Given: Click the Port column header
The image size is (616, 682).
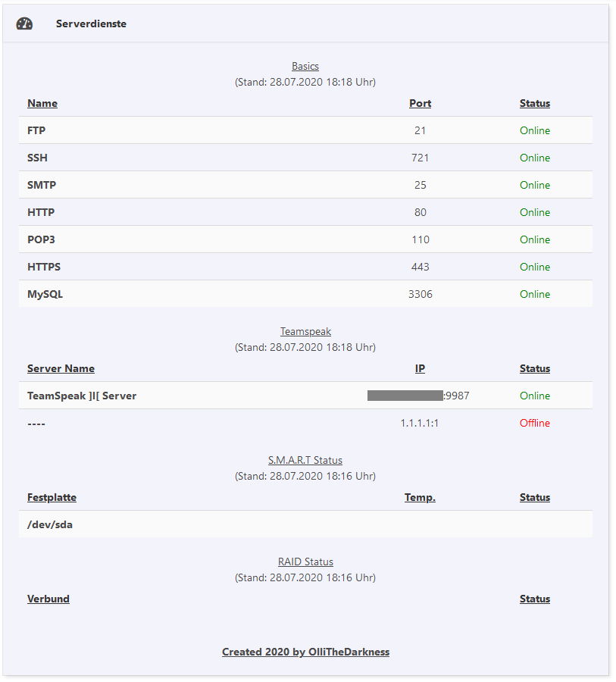Looking at the screenshot, I should coord(420,103).
